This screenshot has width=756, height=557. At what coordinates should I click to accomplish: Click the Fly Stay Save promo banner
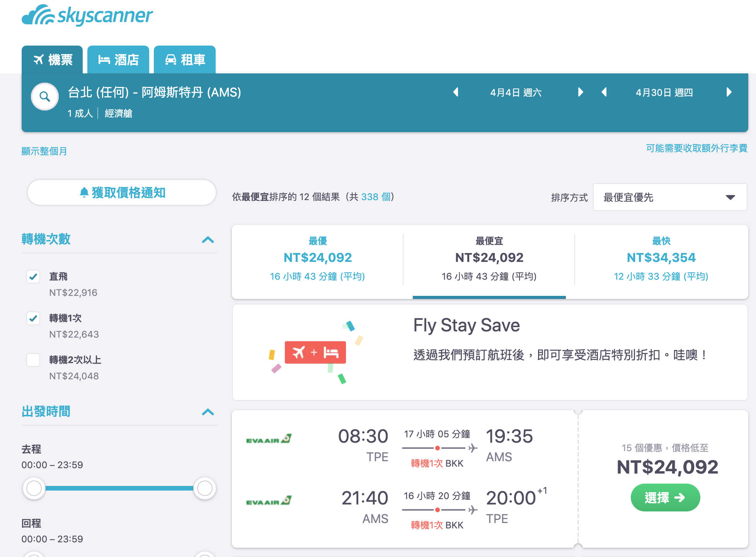point(490,352)
